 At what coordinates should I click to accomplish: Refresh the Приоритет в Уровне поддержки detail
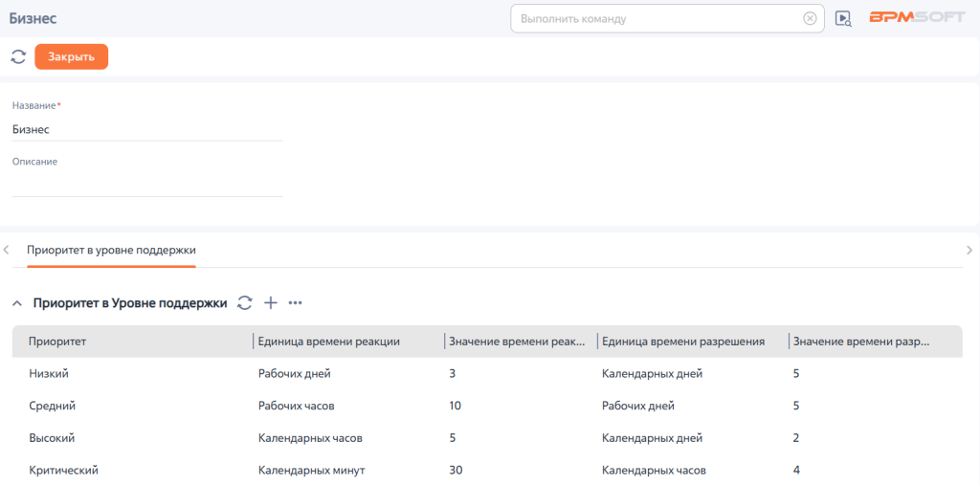(244, 303)
